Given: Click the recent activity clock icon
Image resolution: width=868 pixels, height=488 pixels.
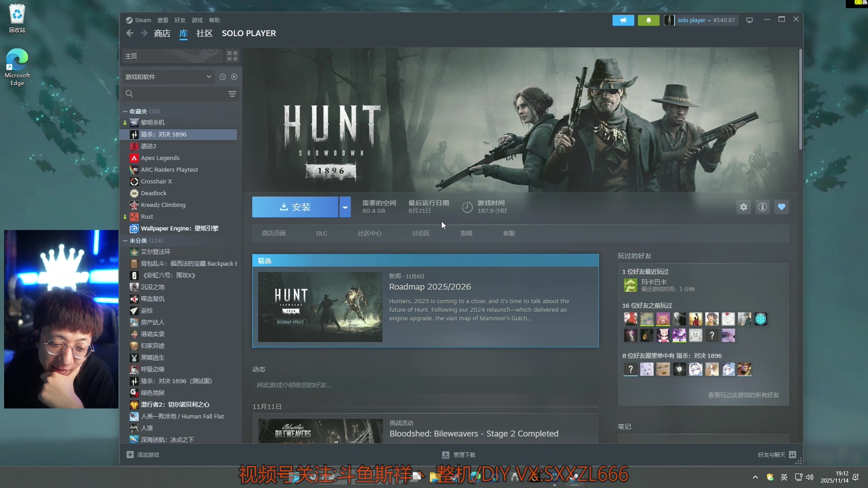Looking at the screenshot, I should [x=222, y=77].
